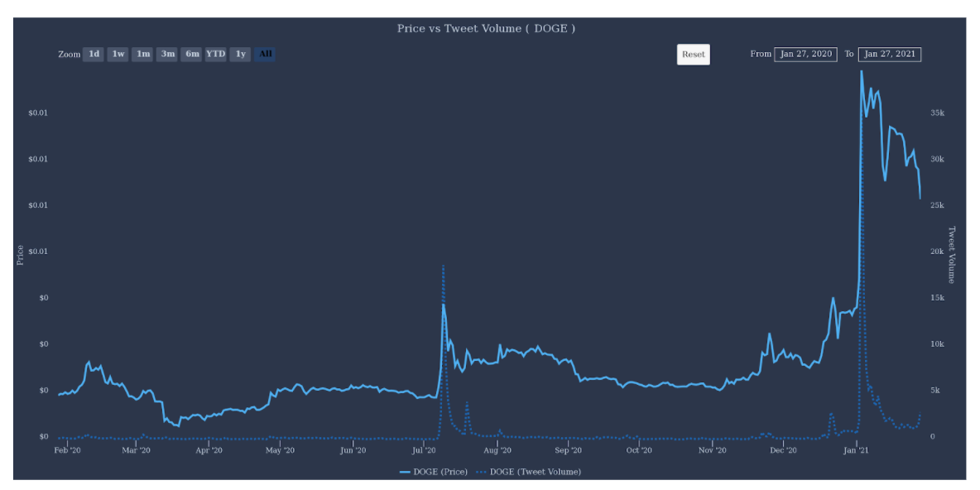
Task: Click the 'Mar '20' x-axis label
Action: click(x=137, y=450)
